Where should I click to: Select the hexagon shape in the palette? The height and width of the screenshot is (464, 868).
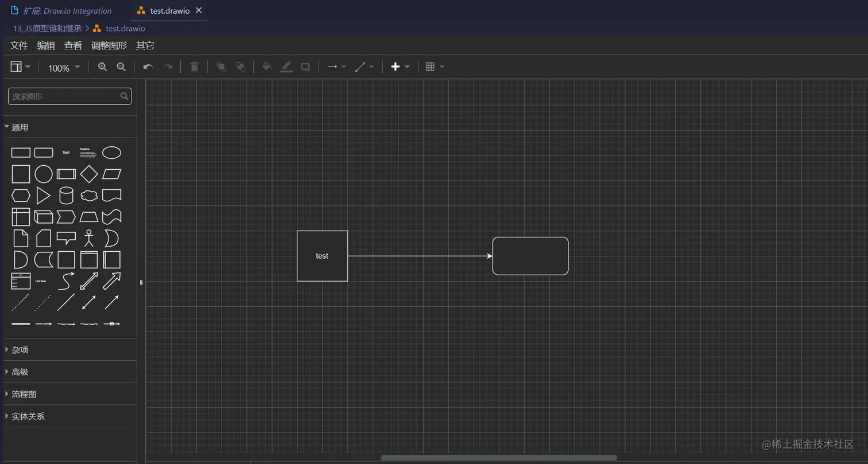click(x=21, y=196)
